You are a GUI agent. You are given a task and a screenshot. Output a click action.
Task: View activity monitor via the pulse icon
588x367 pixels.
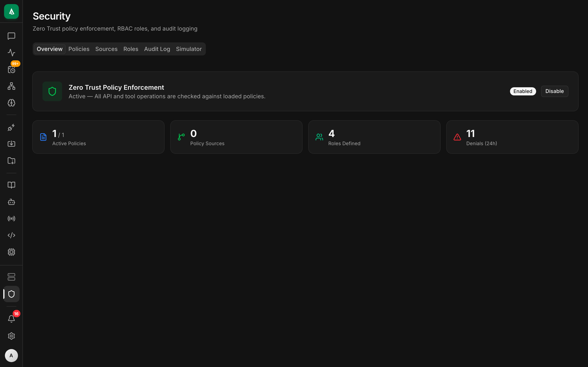pyautogui.click(x=11, y=53)
